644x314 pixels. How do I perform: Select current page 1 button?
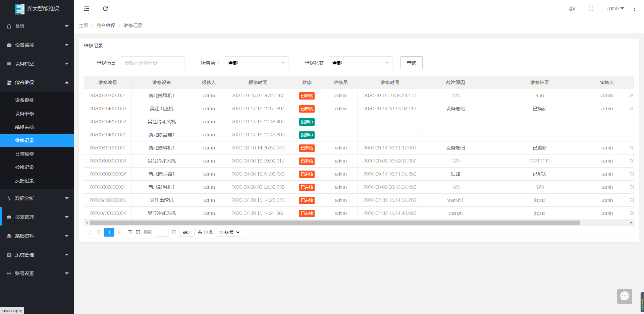[x=109, y=232]
